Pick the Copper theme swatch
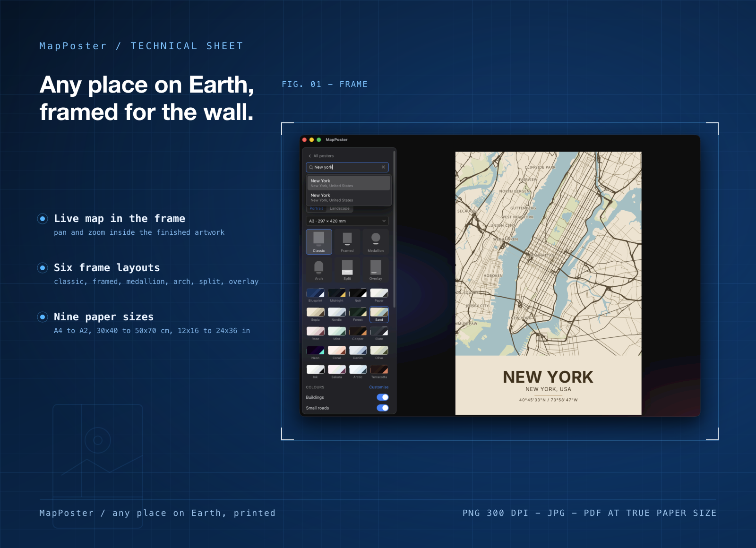This screenshot has width=756, height=548. click(358, 334)
